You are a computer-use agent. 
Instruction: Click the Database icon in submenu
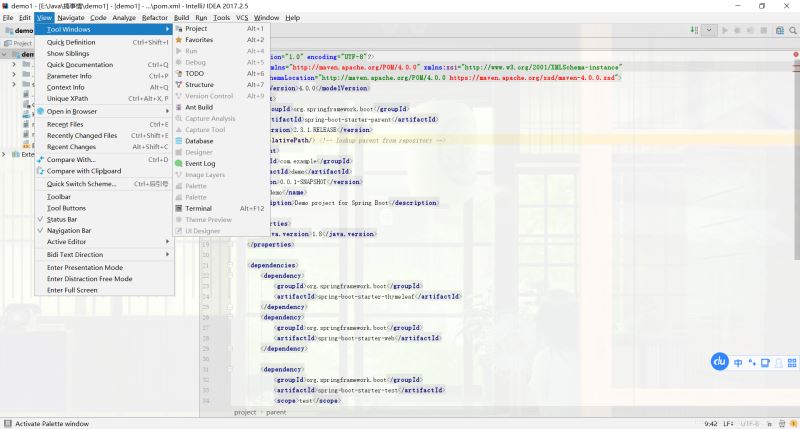click(x=179, y=141)
